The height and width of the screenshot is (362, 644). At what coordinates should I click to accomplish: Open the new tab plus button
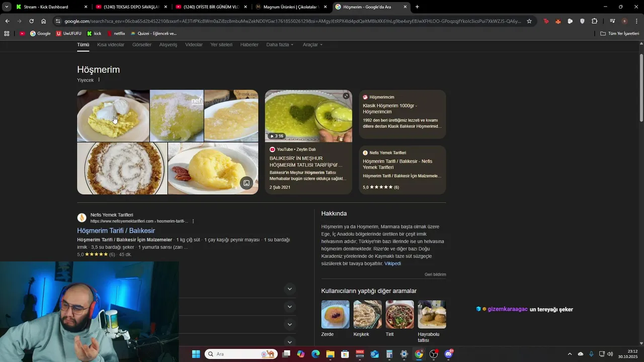[x=417, y=7]
